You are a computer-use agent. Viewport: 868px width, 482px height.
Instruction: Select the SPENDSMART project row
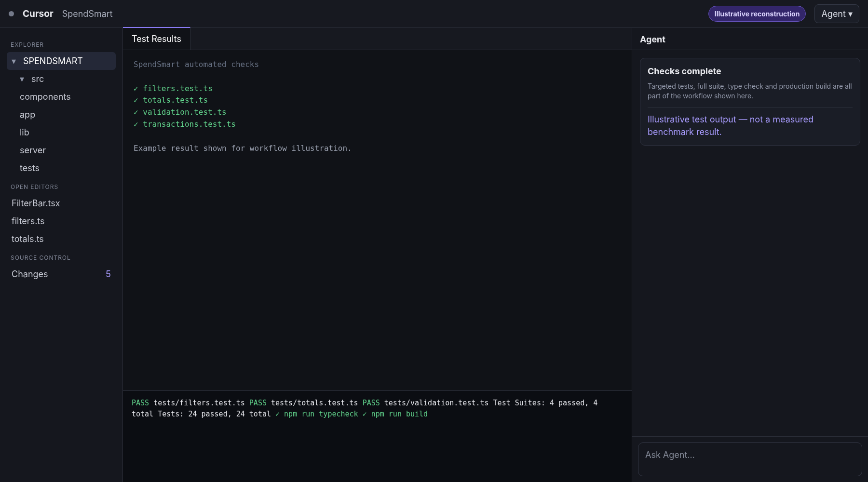point(61,61)
